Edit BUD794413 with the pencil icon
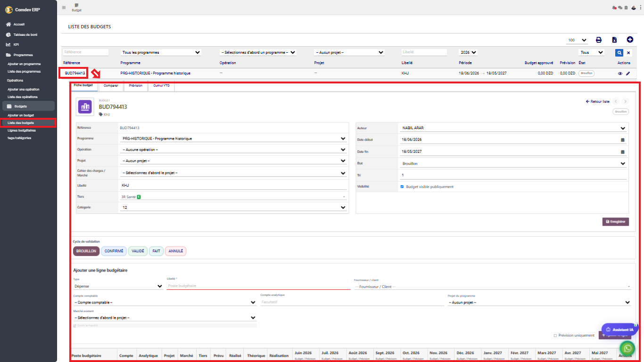 [x=628, y=74]
